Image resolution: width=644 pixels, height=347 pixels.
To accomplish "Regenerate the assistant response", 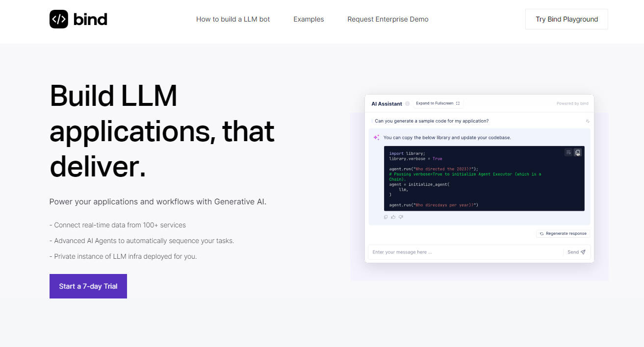I will click(x=563, y=233).
